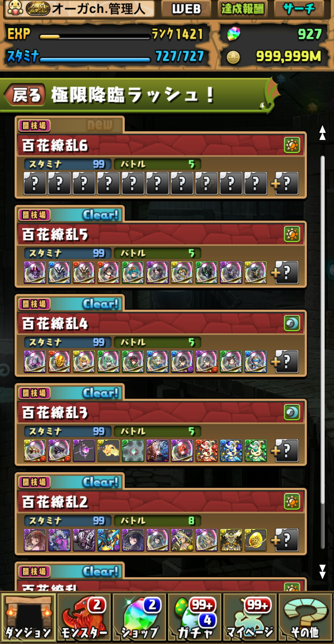Jump to list top with double up arrow
Image resolution: width=334 pixels, height=644 pixels.
[322, 133]
